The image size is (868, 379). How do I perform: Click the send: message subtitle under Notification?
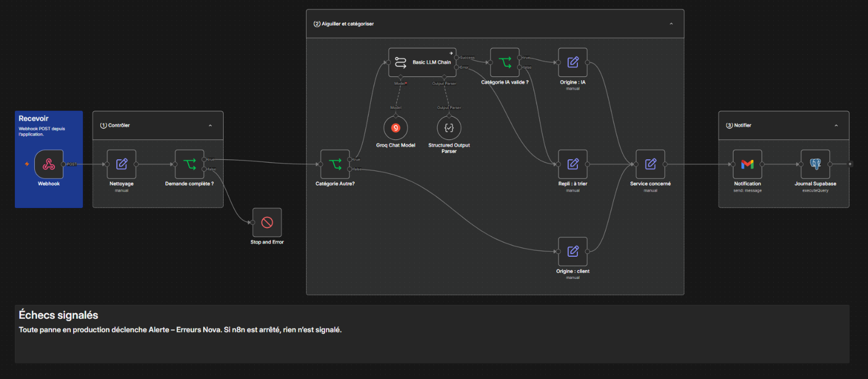point(747,190)
